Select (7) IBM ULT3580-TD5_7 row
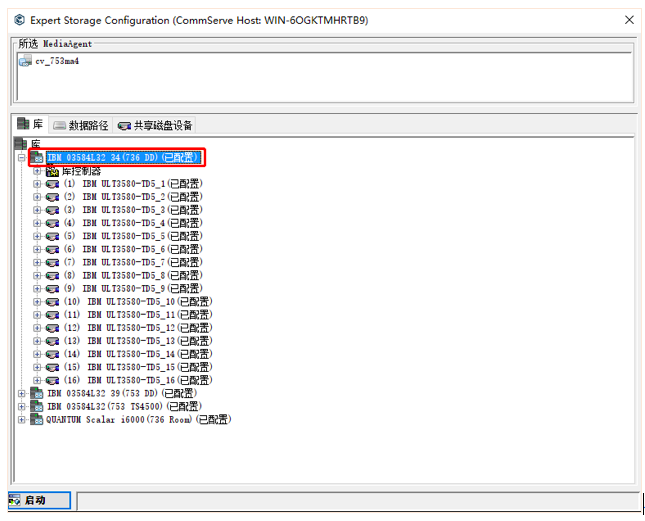 coord(133,262)
